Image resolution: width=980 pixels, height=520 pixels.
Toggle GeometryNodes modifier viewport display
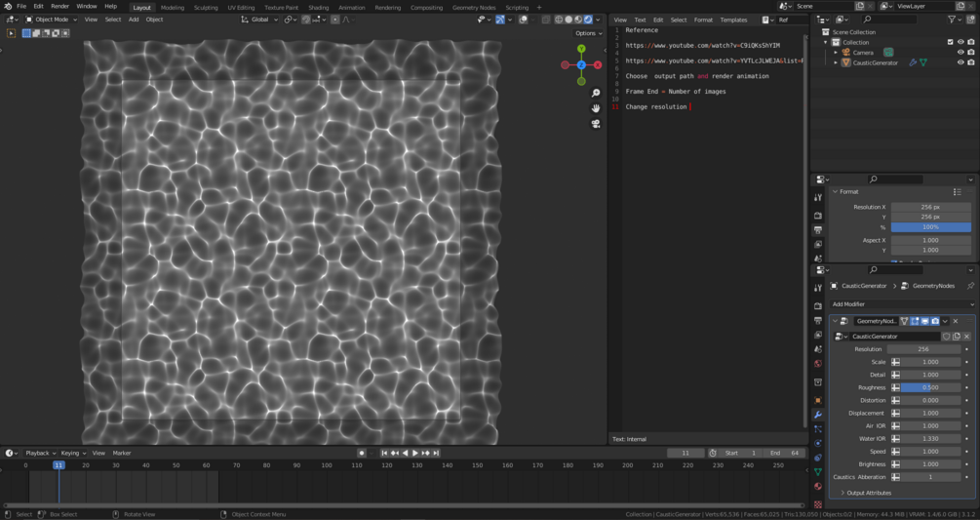(x=925, y=321)
